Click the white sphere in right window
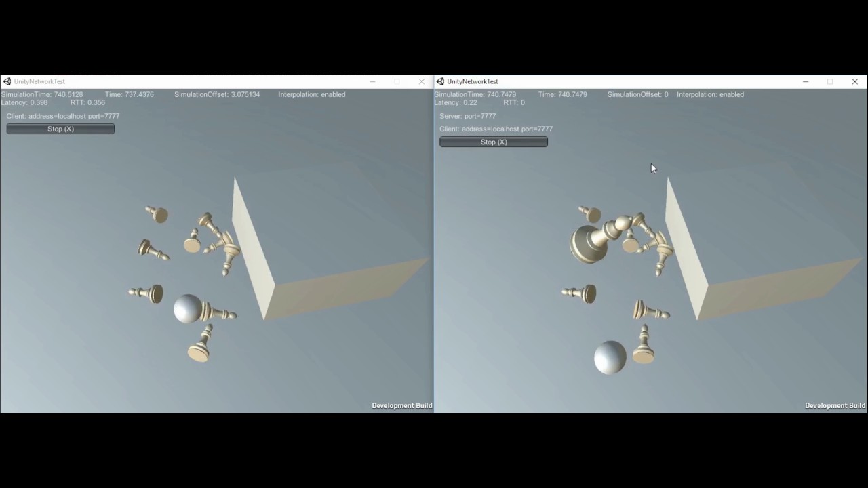Image resolution: width=868 pixels, height=488 pixels. pyautogui.click(x=610, y=357)
